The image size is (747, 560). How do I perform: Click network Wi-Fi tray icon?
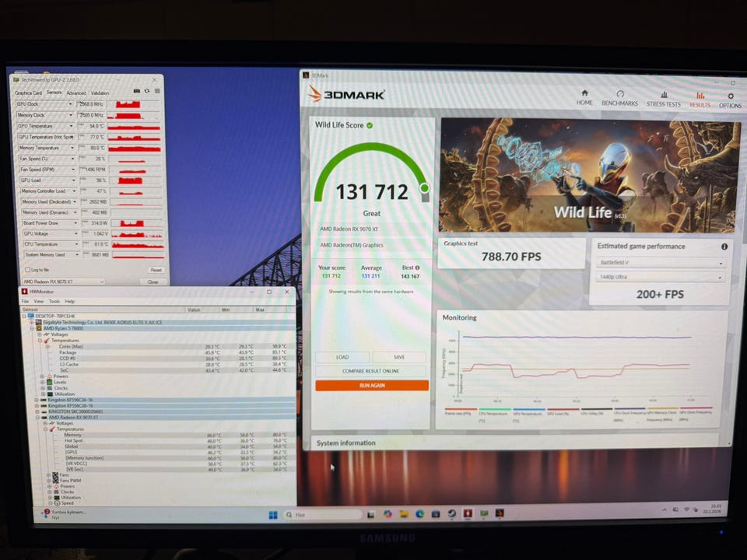(x=686, y=509)
